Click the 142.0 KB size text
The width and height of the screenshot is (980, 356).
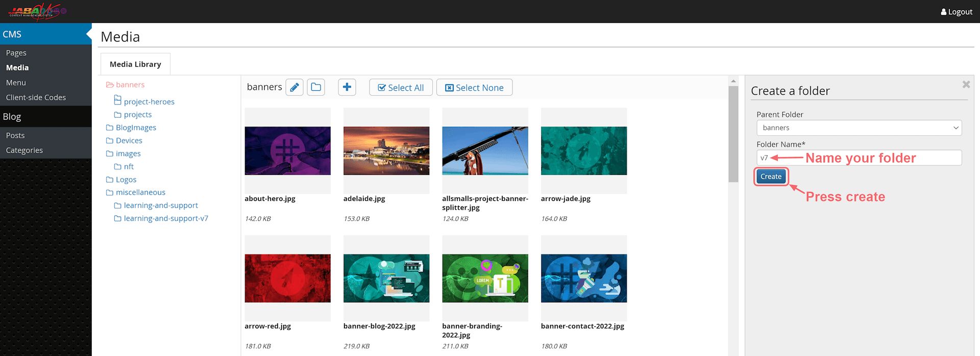click(258, 219)
